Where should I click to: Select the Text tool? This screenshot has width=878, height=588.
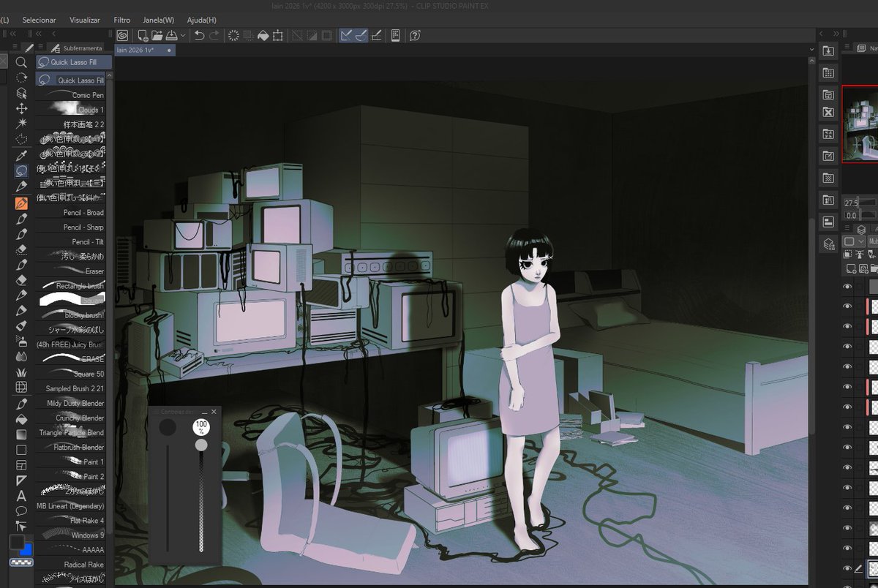21,496
